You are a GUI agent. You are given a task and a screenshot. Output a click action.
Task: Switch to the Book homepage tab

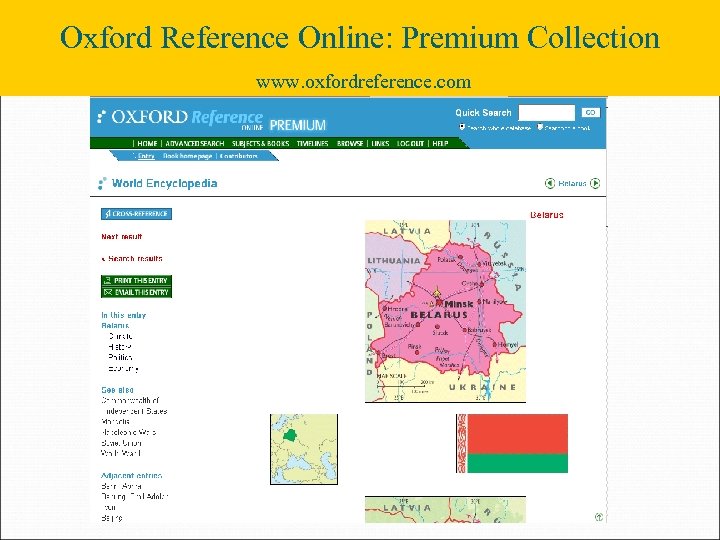(187, 156)
